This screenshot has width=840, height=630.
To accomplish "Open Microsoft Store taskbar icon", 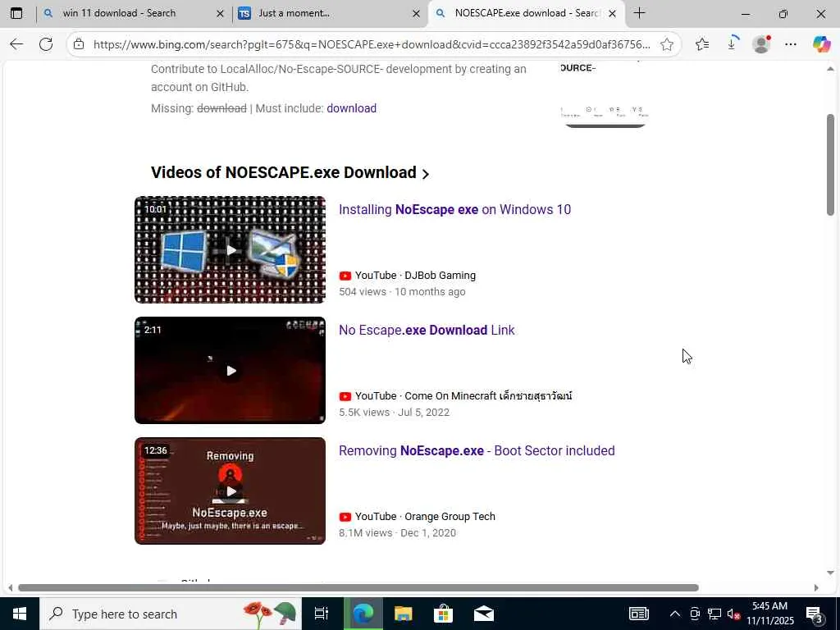I will pos(443,614).
